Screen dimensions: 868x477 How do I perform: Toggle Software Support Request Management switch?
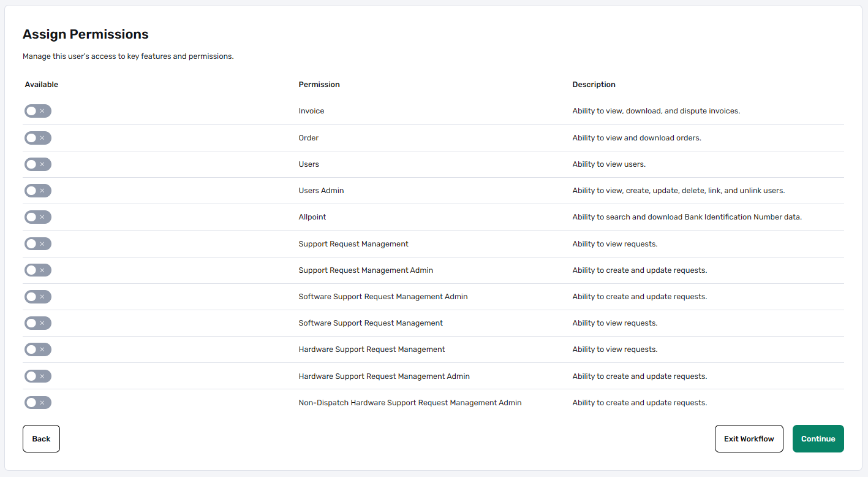38,323
